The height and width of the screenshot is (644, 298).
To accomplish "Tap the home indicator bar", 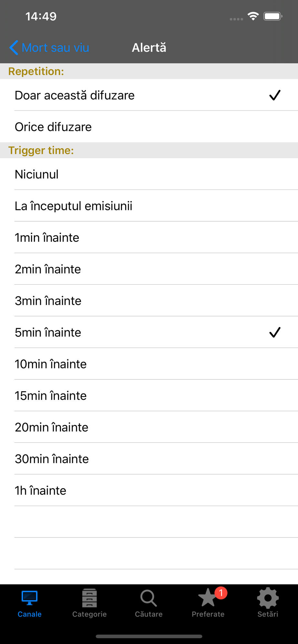I will (x=149, y=636).
